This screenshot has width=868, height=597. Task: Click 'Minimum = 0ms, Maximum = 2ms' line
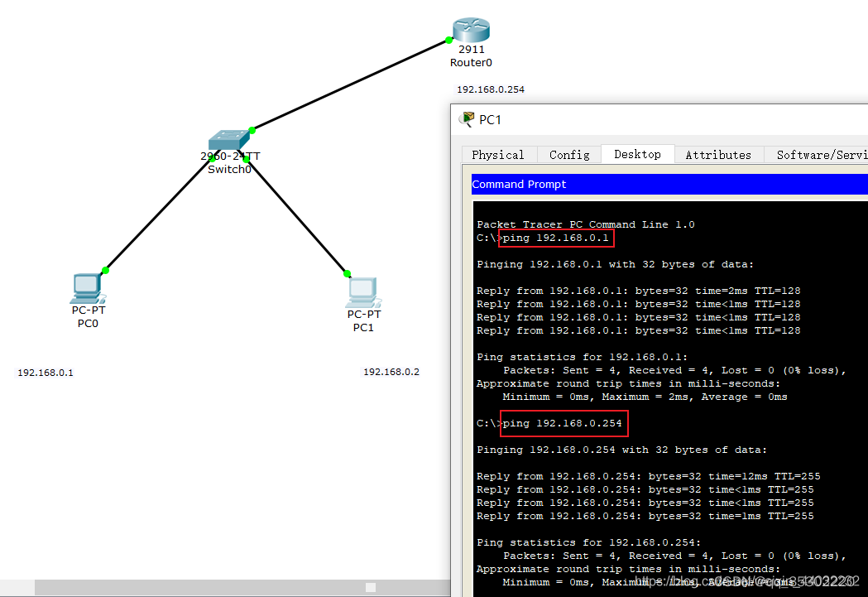click(x=645, y=397)
